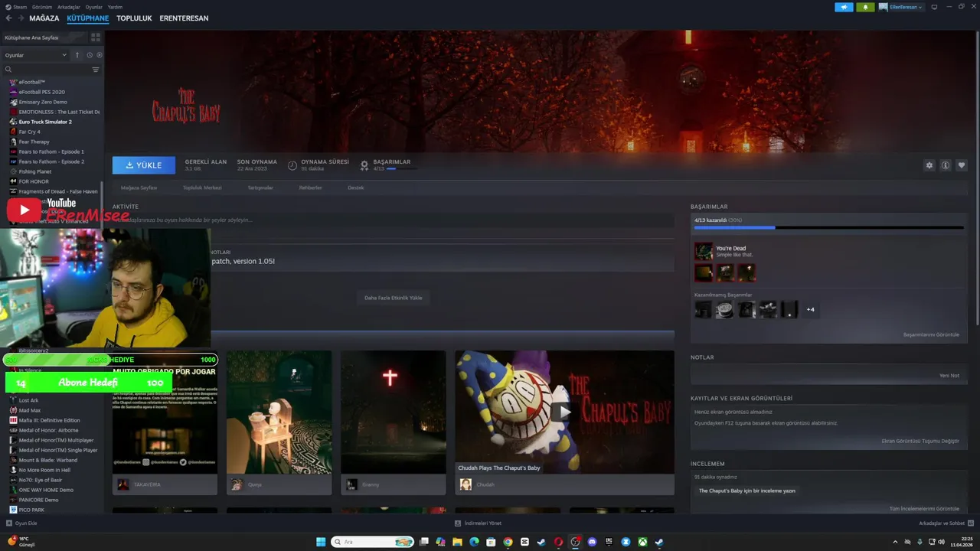The width and height of the screenshot is (980, 551).
Task: Open File Explorer from the taskbar
Action: coord(457,542)
